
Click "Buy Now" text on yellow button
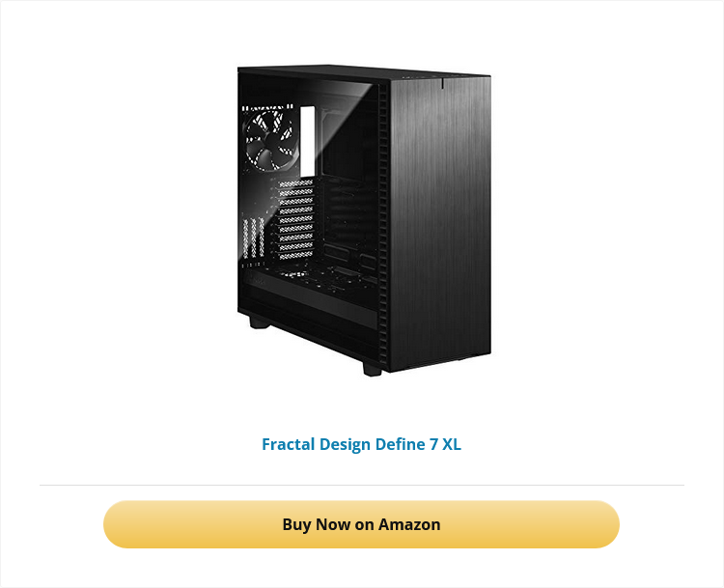[x=317, y=524]
